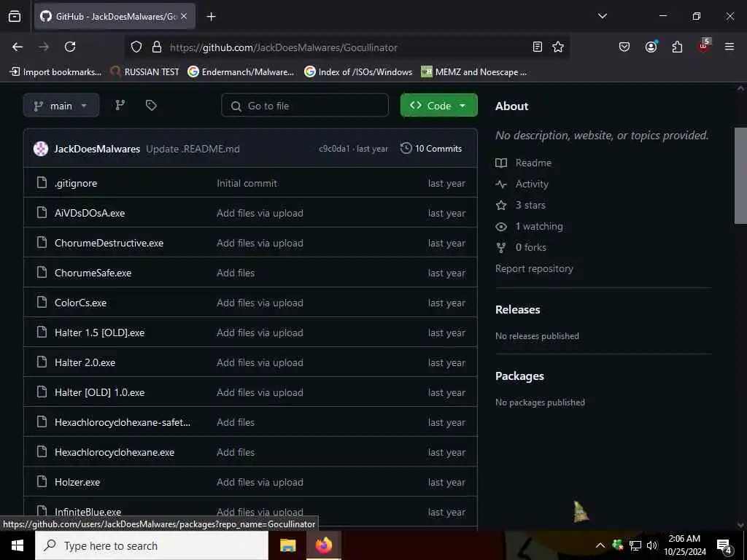Open the Update .README.md commit message
Image resolution: width=747 pixels, height=560 pixels.
(x=193, y=149)
